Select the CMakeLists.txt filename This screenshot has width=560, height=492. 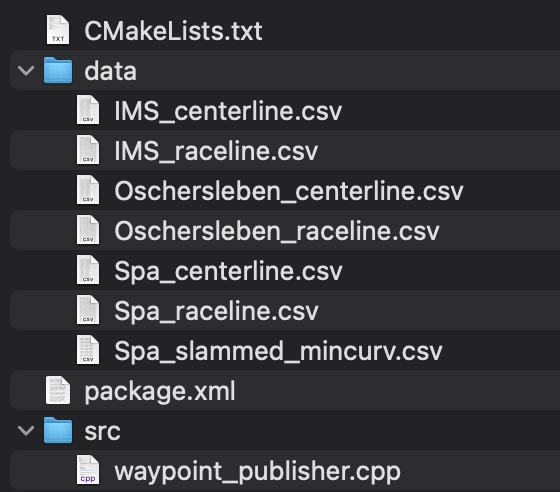tap(173, 31)
